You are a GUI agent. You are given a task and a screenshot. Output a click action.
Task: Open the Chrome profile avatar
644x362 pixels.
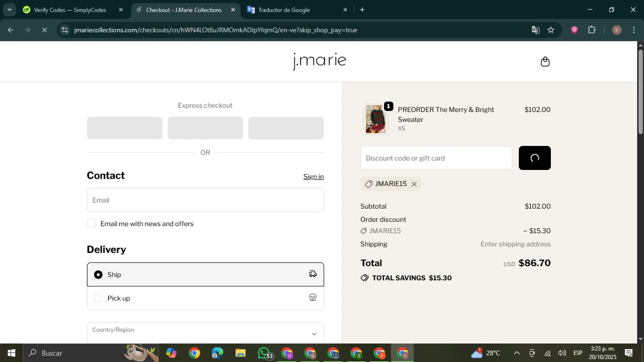617,30
